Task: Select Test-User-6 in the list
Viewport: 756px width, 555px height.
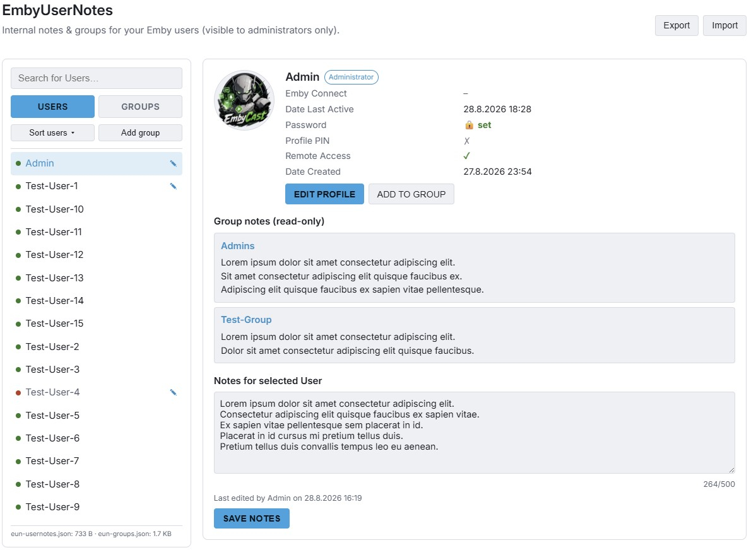Action: (x=97, y=438)
